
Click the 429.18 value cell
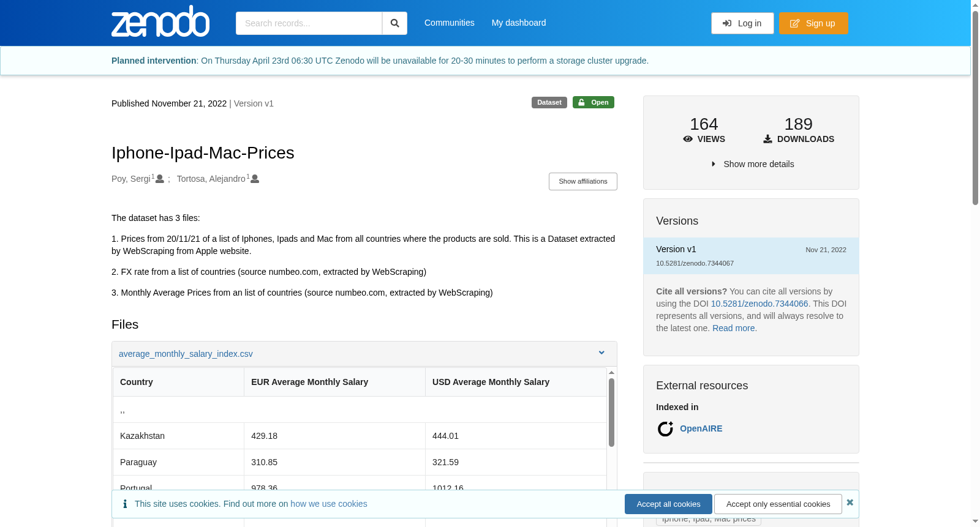coord(334,436)
